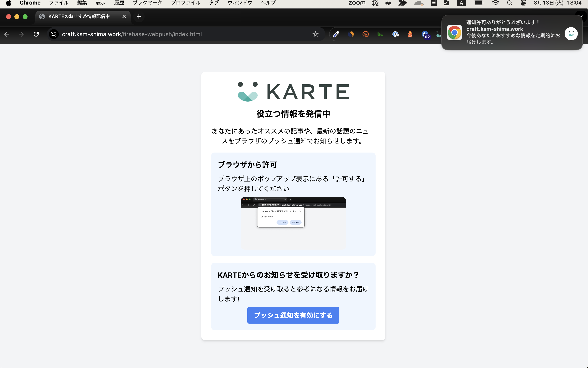Open the ブックマーク menu
Screen dimensions: 588x368
[147, 3]
